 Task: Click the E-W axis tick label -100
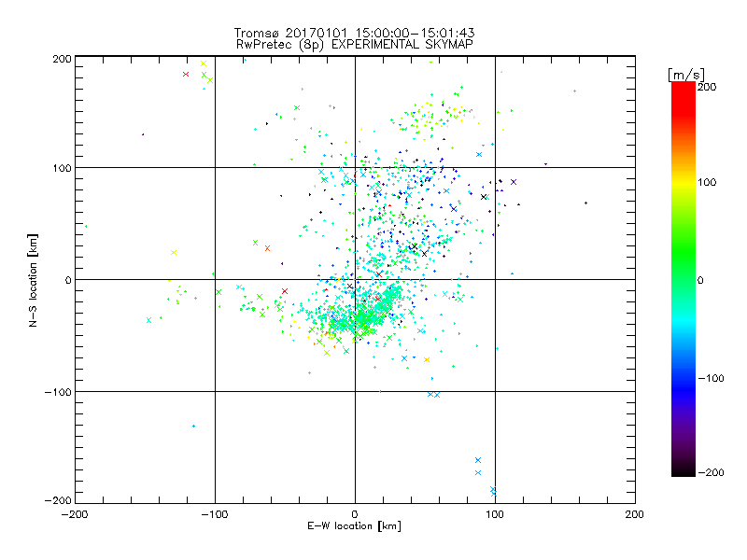click(x=215, y=514)
